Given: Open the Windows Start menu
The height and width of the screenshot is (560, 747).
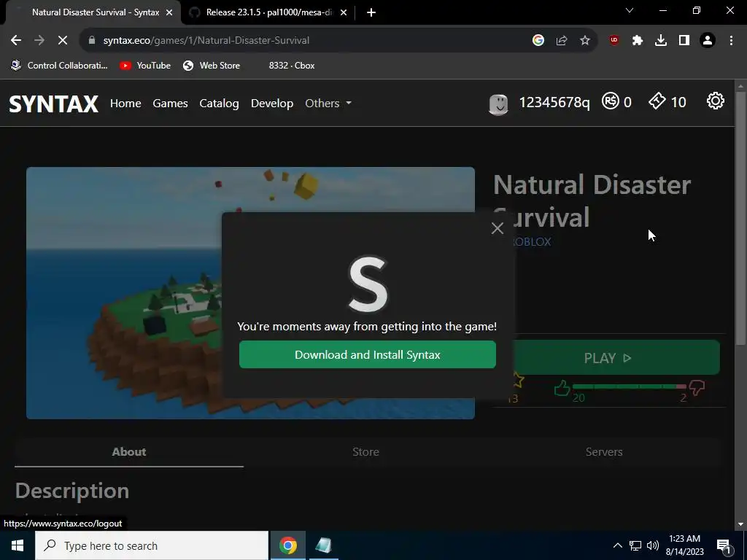Looking at the screenshot, I should click(18, 545).
